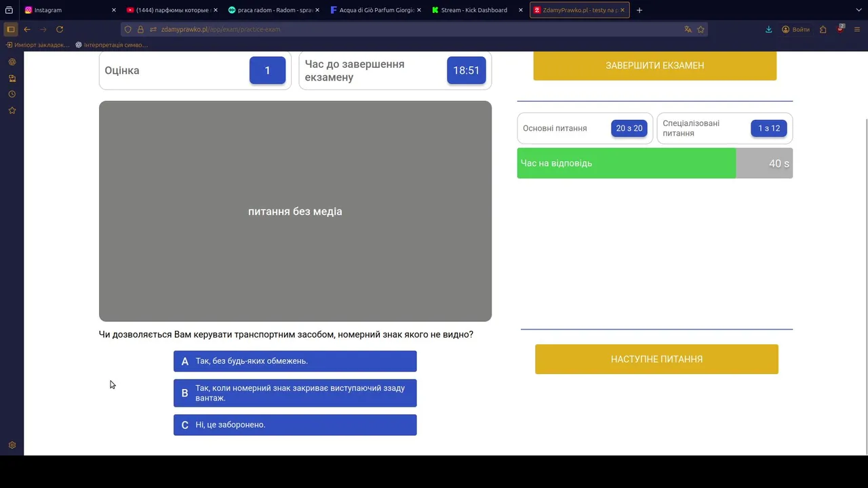Open bookmarks star in the sidebar
The image size is (868, 488).
[12, 110]
